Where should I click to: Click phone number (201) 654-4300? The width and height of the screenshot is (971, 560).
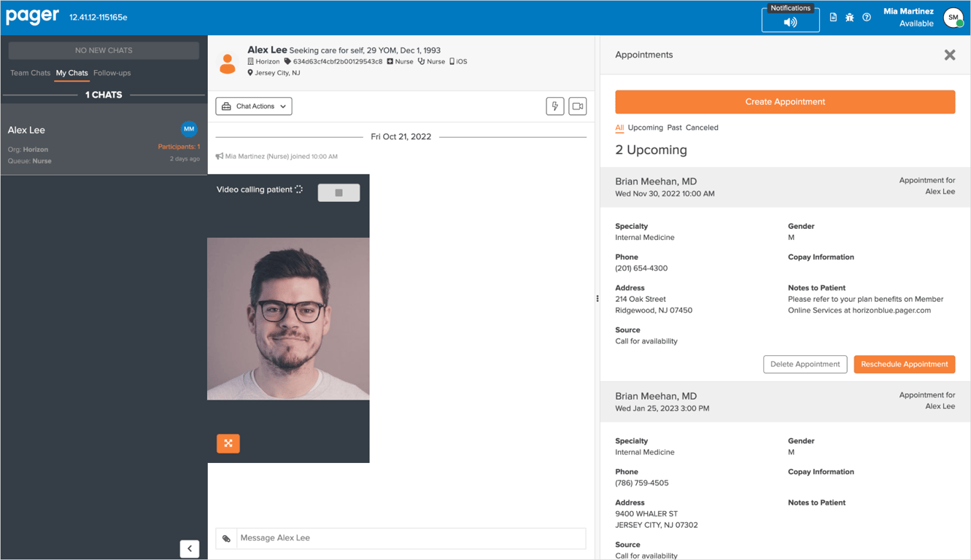641,268
